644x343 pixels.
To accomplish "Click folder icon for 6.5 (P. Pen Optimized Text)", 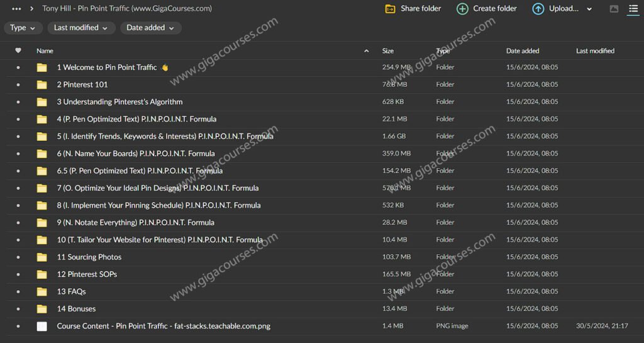I will click(42, 171).
